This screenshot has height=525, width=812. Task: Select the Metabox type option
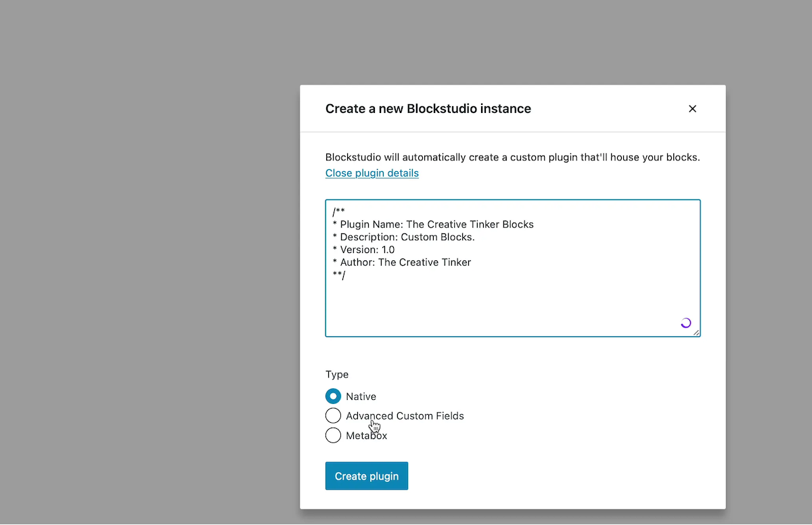pyautogui.click(x=333, y=435)
